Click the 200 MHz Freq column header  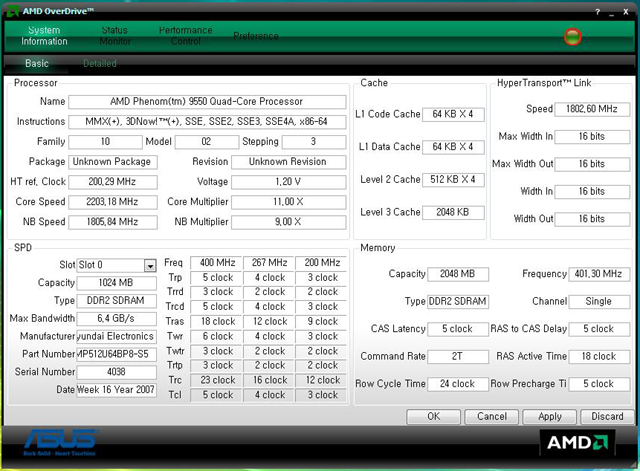(x=321, y=263)
